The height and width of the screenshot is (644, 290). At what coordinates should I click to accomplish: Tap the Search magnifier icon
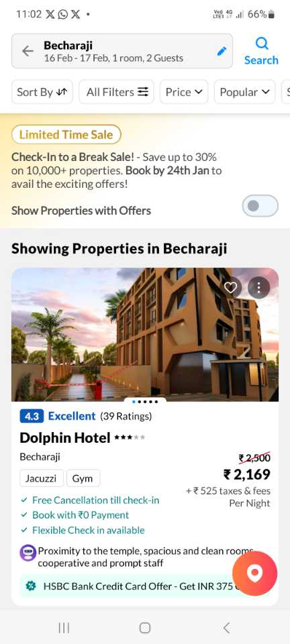click(x=261, y=43)
